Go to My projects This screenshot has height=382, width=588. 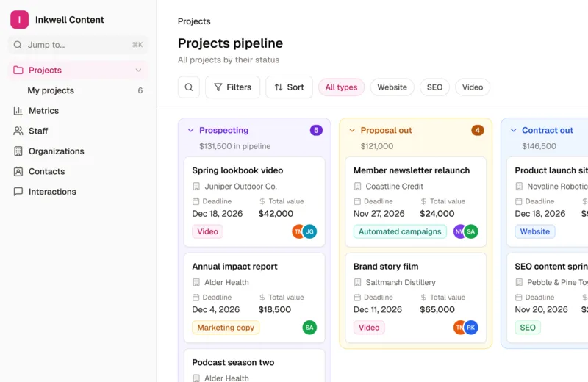click(78, 90)
